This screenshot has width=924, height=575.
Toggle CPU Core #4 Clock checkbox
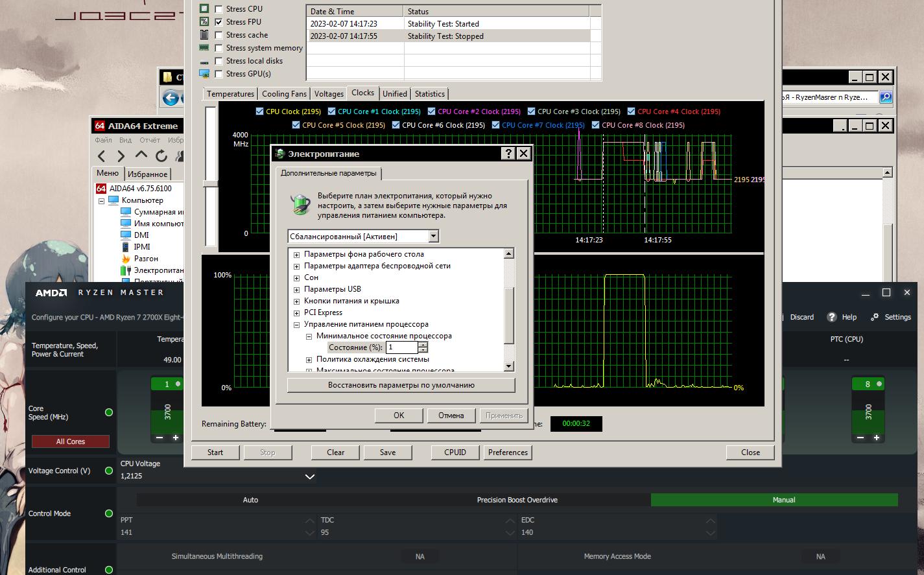pos(631,111)
